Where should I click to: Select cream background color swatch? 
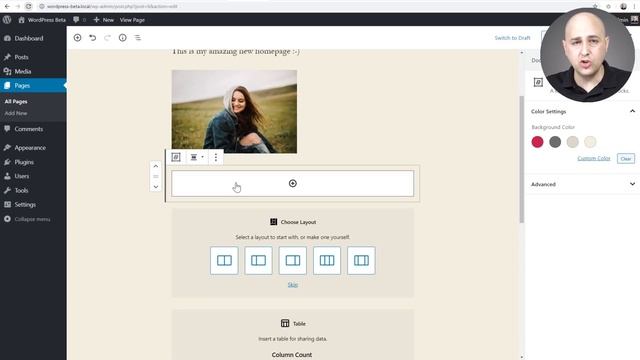tap(590, 142)
